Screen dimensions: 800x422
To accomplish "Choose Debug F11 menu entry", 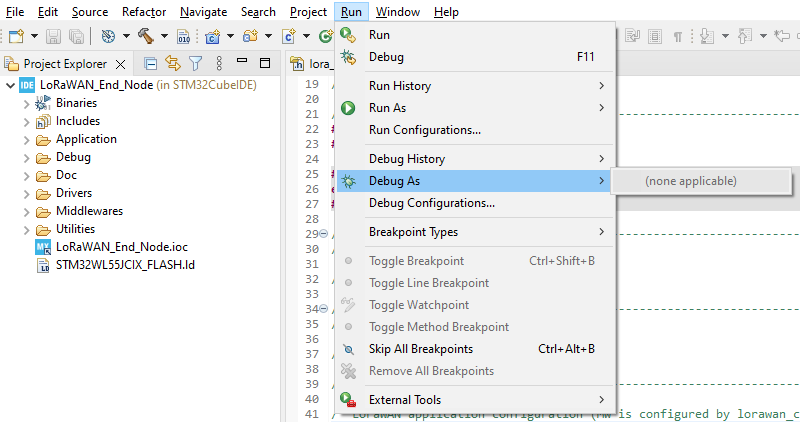I will [x=475, y=57].
